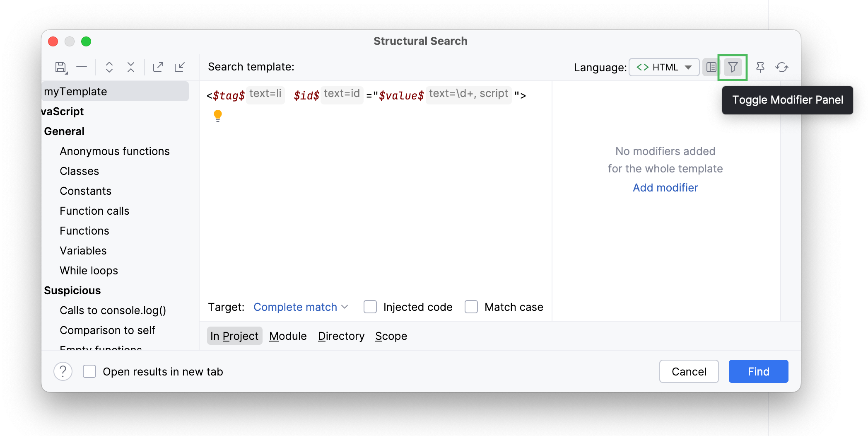Open the Complete match target dropdown
Screen dimensions: 868x436
click(301, 307)
